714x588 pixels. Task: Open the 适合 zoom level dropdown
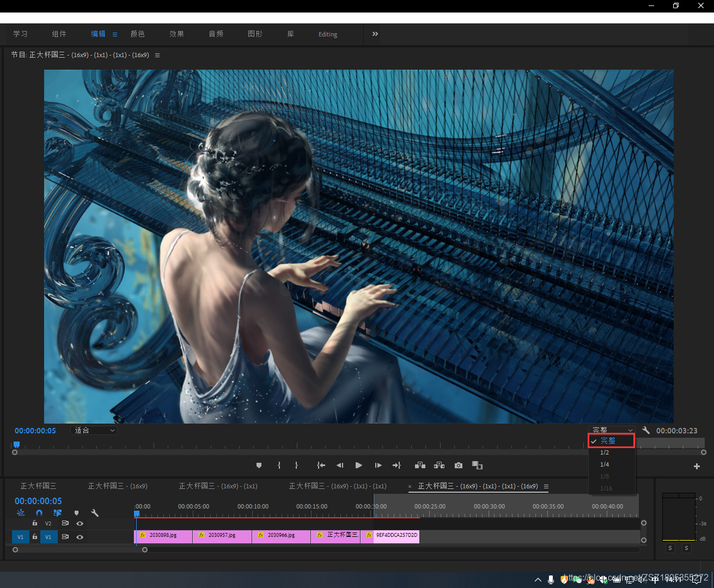point(94,431)
